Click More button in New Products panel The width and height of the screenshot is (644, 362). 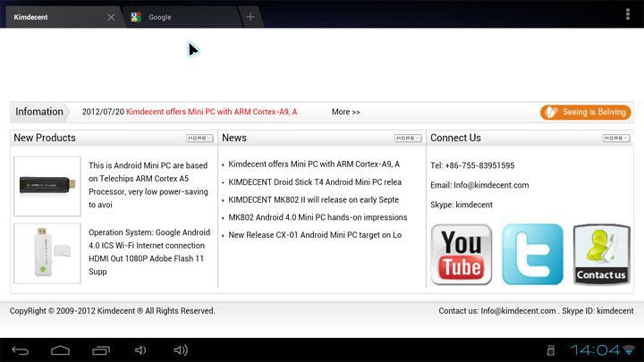point(199,138)
